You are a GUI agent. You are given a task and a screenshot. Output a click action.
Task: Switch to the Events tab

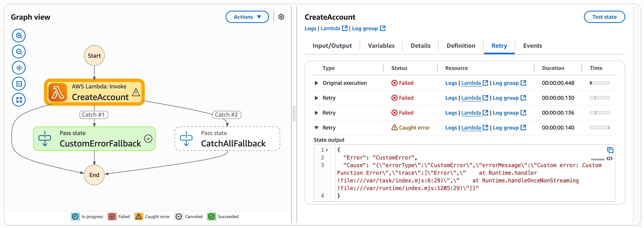point(532,46)
